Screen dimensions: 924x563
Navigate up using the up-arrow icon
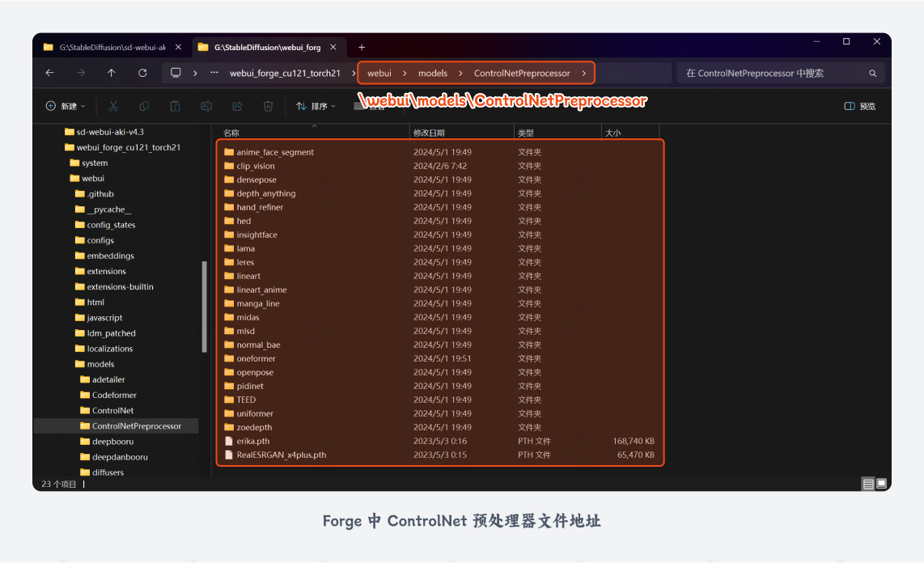pos(111,73)
